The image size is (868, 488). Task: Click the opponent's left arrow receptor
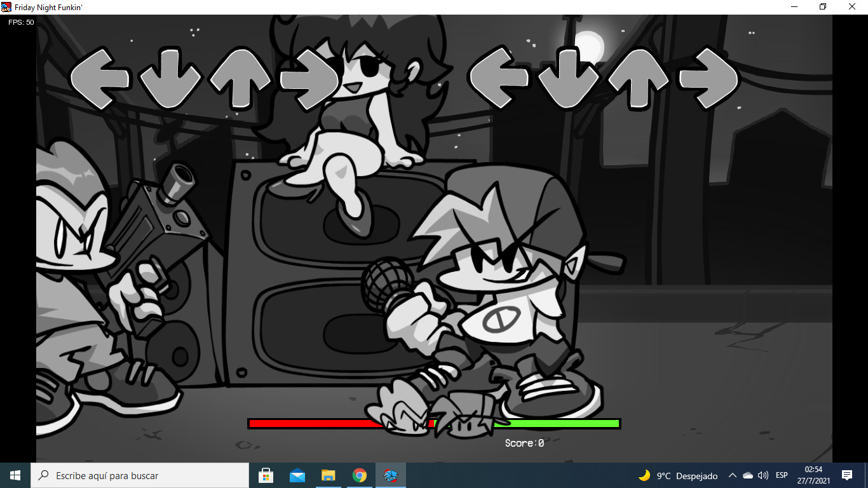100,79
